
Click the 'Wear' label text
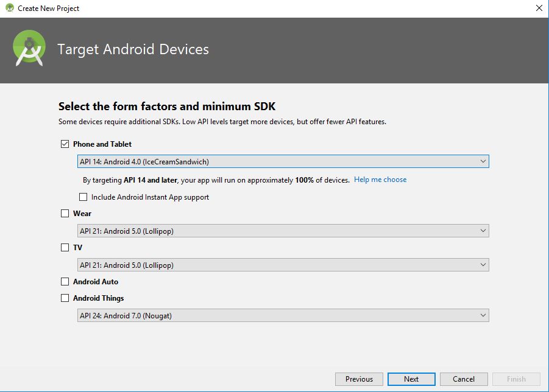pyautogui.click(x=82, y=214)
